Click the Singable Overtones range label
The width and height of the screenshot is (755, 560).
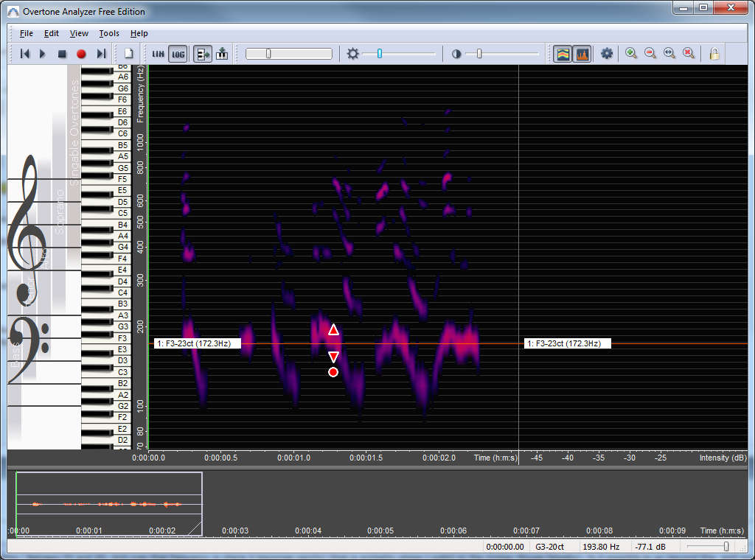[x=74, y=133]
